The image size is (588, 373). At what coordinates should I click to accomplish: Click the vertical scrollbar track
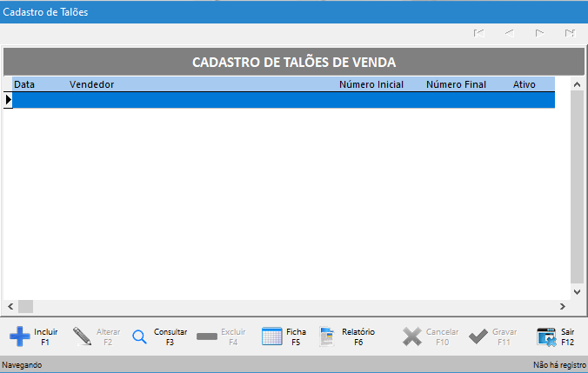[x=577, y=187]
